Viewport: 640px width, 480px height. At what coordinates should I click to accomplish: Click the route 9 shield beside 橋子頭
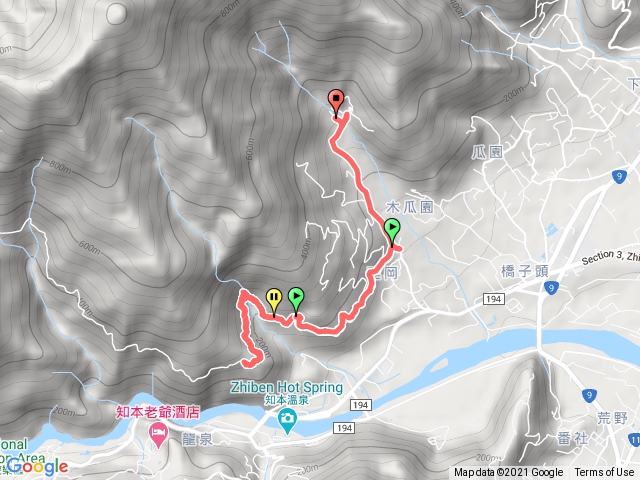click(551, 289)
